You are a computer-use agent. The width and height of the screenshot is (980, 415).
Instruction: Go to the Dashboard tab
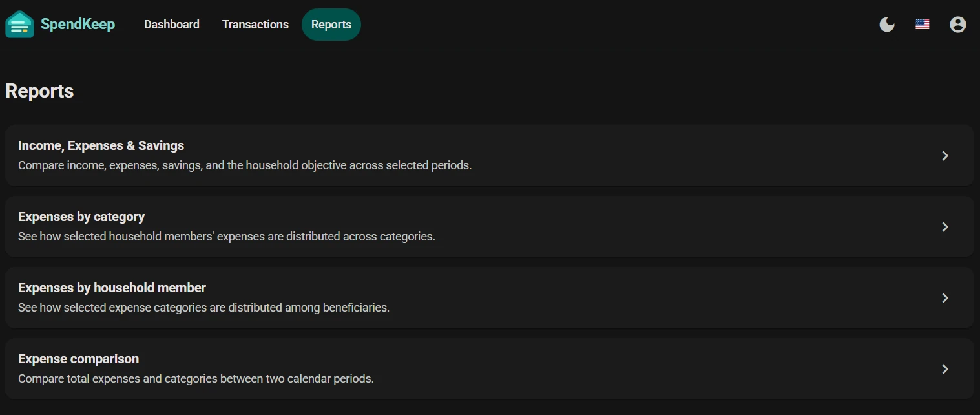pos(172,25)
